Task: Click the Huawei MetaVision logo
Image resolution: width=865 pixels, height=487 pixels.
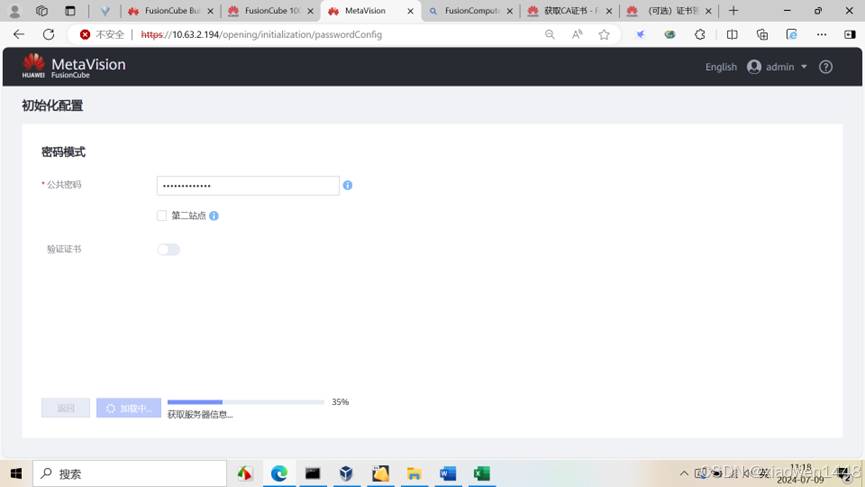Action: [x=74, y=67]
